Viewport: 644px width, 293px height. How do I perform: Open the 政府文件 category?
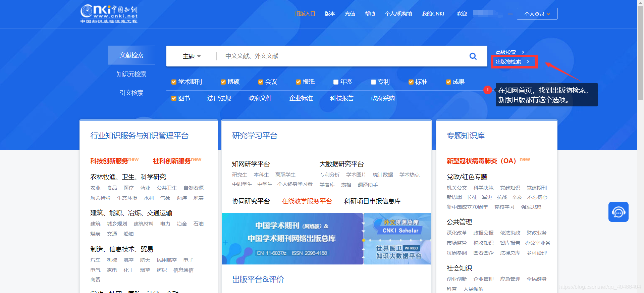tap(260, 98)
